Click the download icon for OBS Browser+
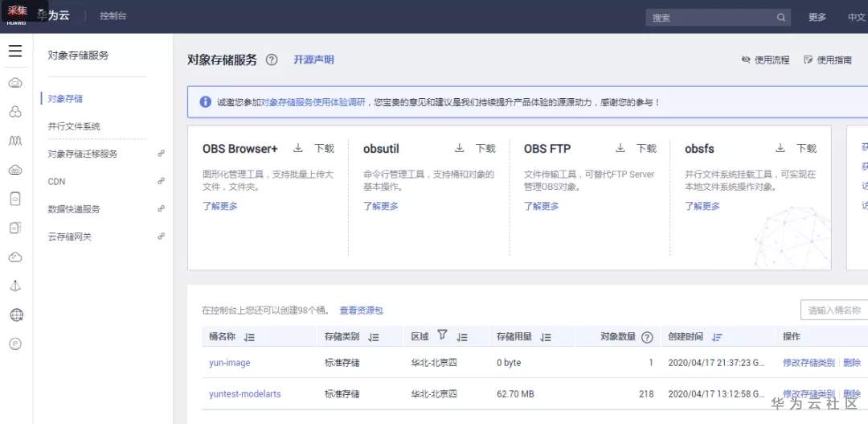868x424 pixels. point(298,148)
